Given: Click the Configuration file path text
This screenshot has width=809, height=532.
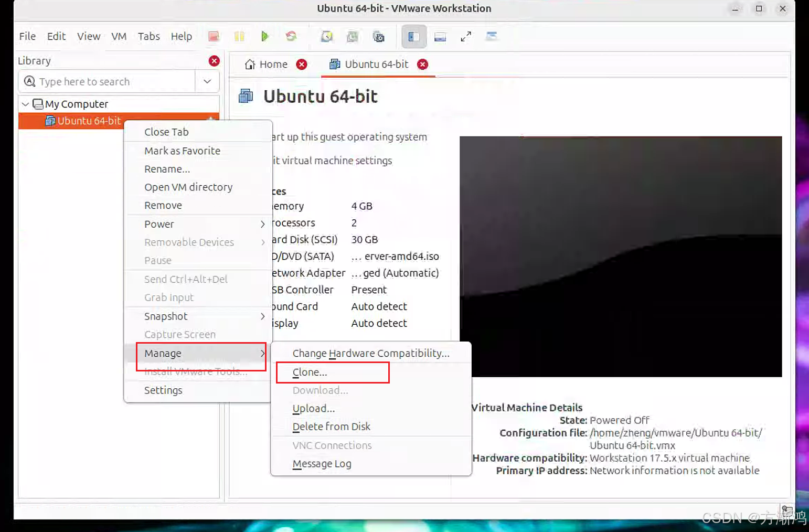Looking at the screenshot, I should [676, 439].
